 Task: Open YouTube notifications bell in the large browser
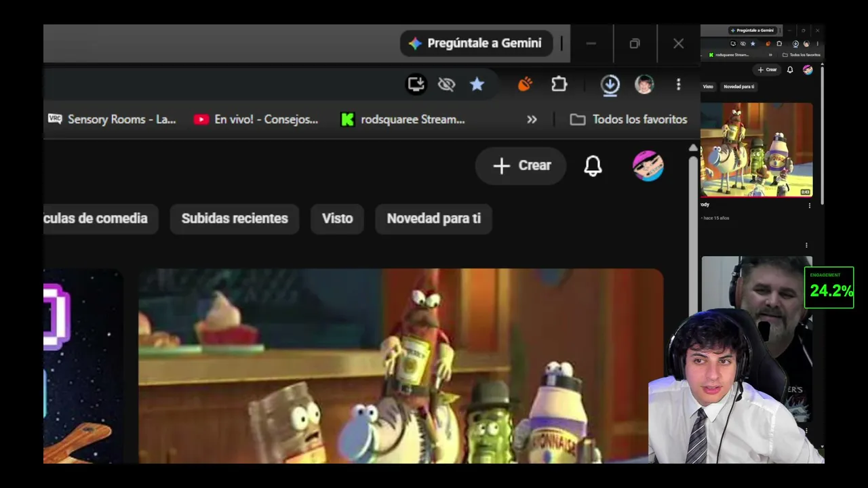pos(593,165)
